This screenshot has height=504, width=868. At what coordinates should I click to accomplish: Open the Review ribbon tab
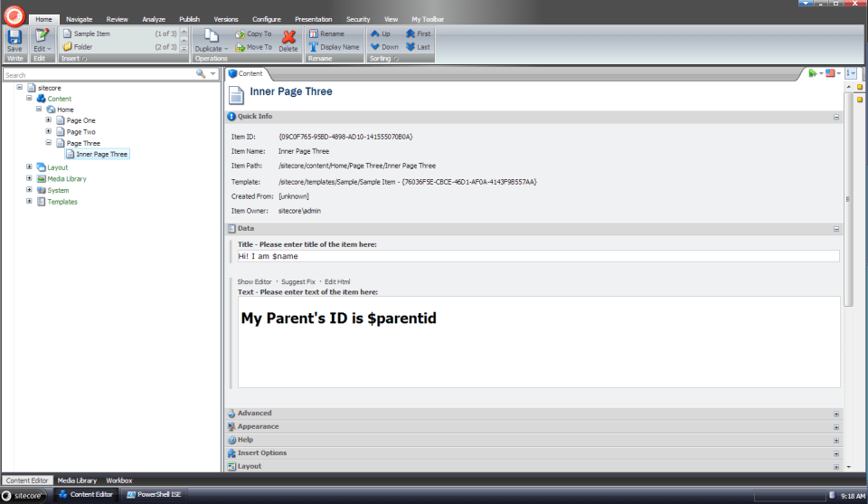[117, 19]
